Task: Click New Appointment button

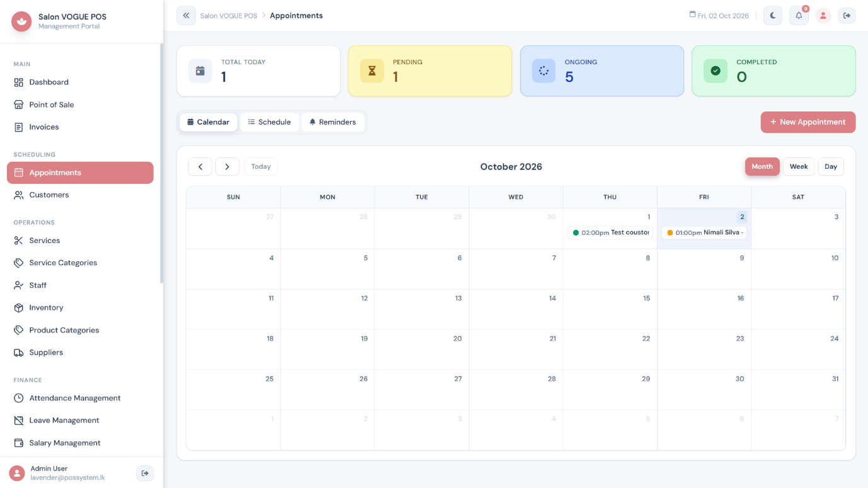Action: point(808,122)
